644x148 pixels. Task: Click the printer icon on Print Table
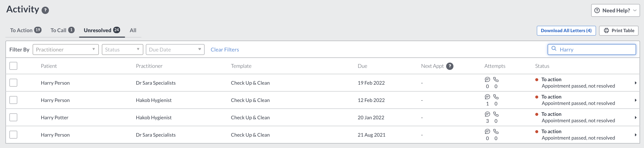[x=606, y=30]
